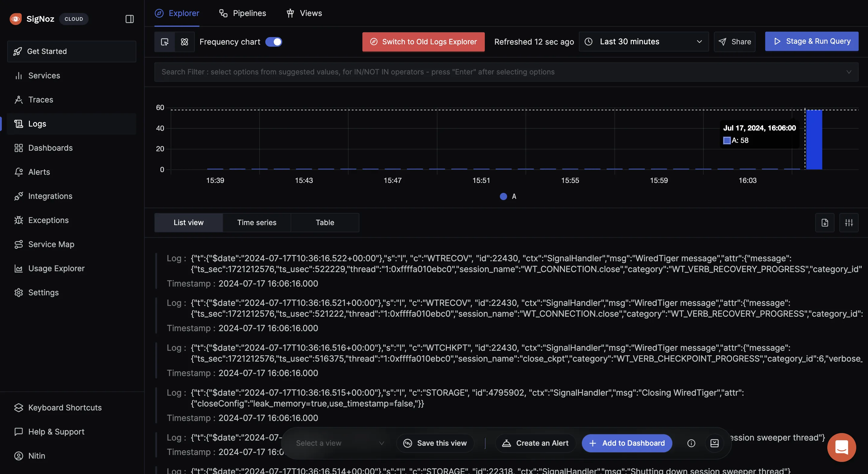
Task: Click Refreshed 12 sec ago text
Action: coord(534,42)
